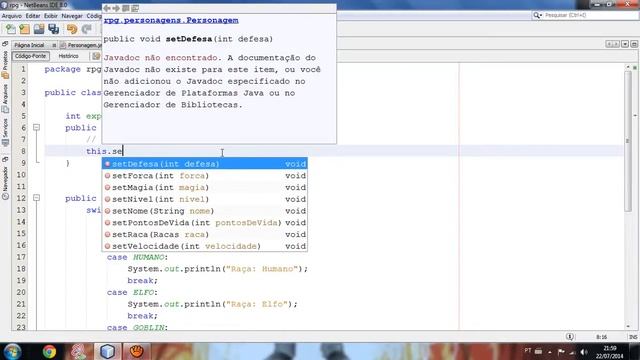The width and height of the screenshot is (640, 360).
Task: Click editor vertical scrollbar thumb
Action: pyautogui.click(x=628, y=141)
